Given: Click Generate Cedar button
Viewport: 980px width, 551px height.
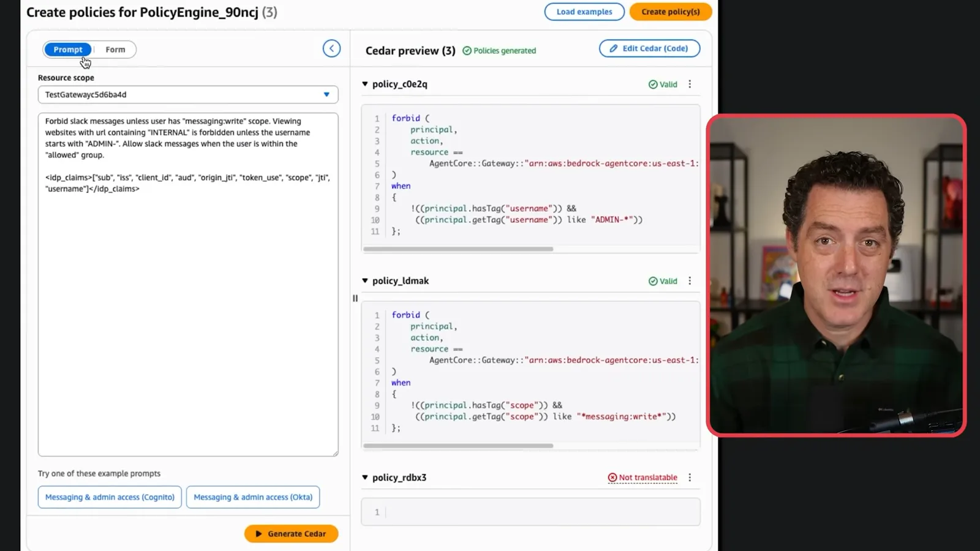Looking at the screenshot, I should click(x=292, y=534).
